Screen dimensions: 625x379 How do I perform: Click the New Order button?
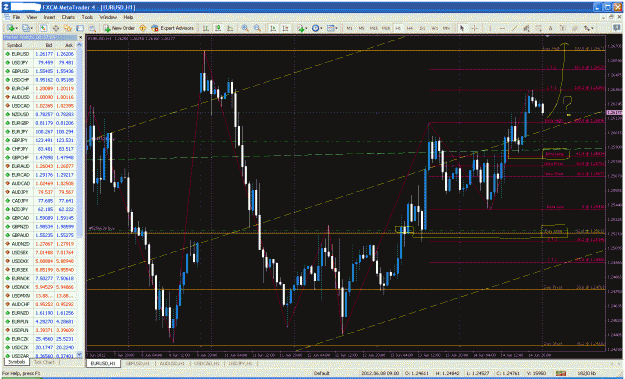point(120,28)
